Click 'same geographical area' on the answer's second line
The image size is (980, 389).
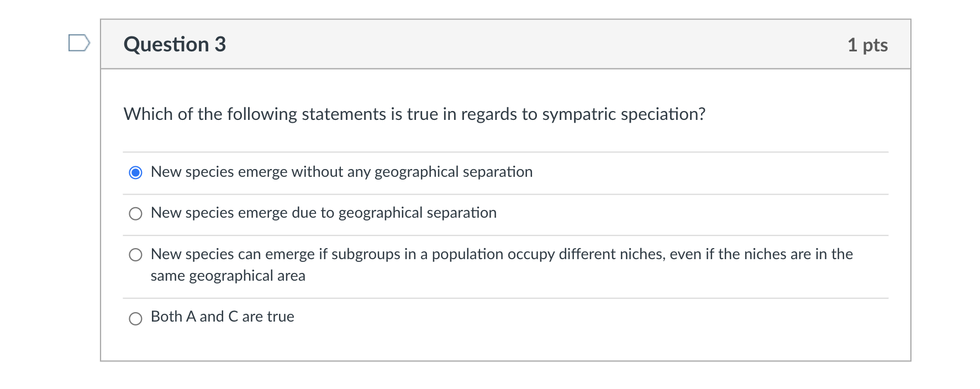228,276
